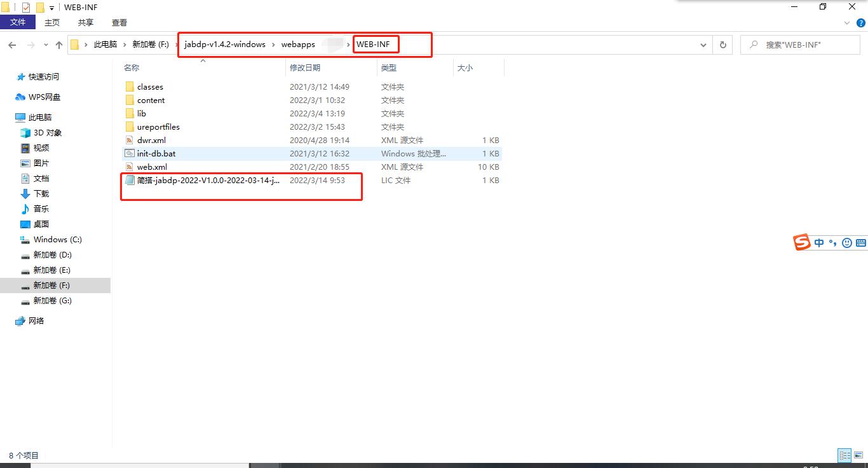Expand the address bar history dropdown
868x468 pixels.
[x=703, y=45]
